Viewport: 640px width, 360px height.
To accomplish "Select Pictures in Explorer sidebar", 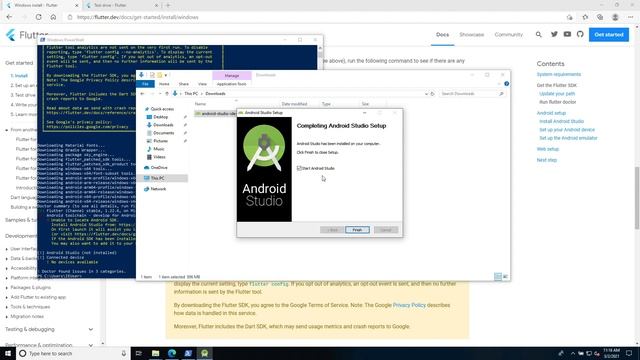I will point(160,141).
